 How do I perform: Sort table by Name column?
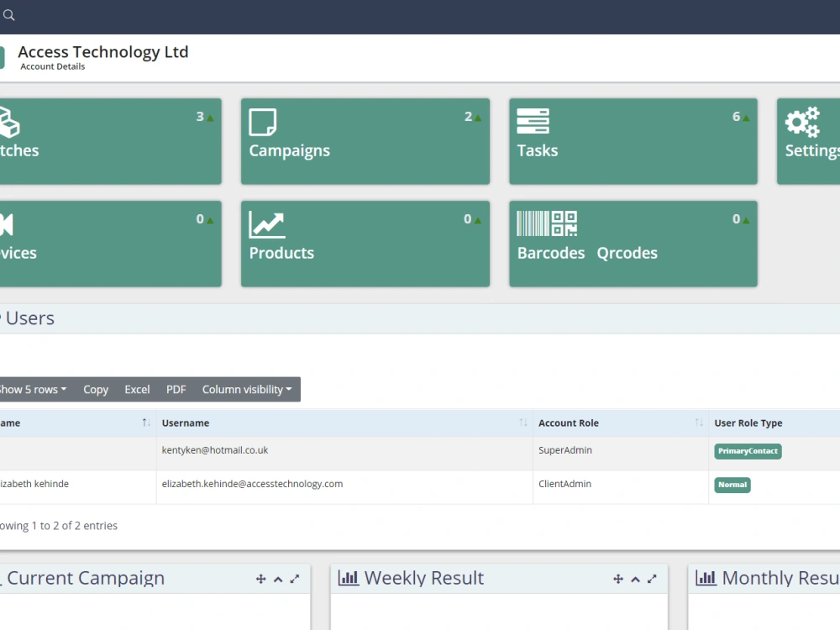pyautogui.click(x=77, y=423)
